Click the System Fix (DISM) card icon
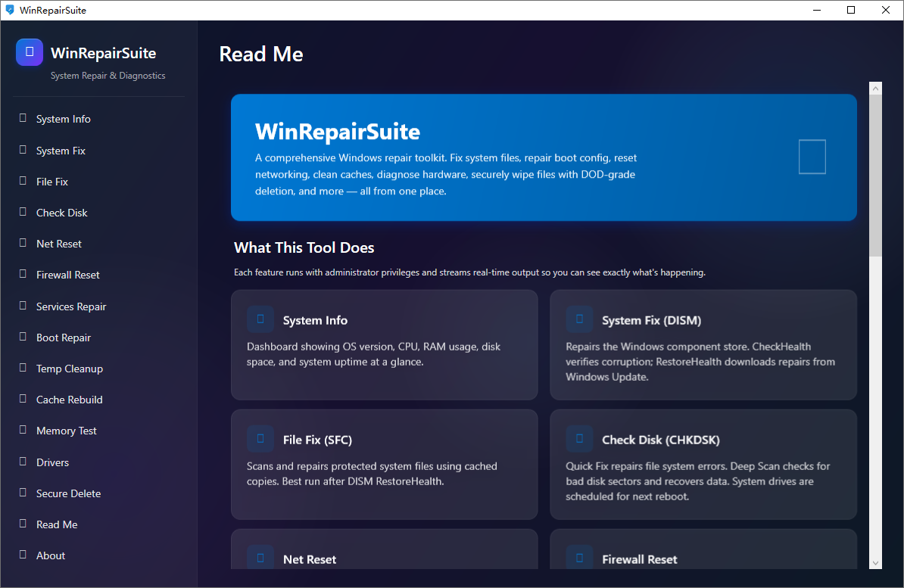This screenshot has height=588, width=904. 579,319
